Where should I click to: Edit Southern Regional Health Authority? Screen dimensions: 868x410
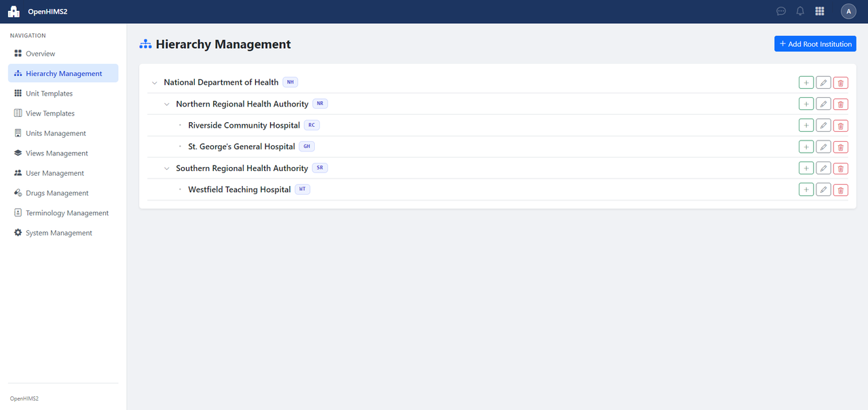pyautogui.click(x=823, y=168)
